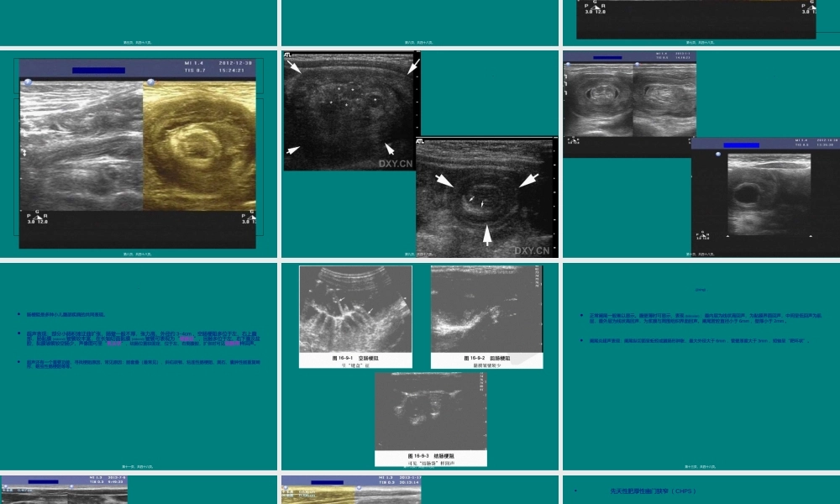The image size is (840, 504).
Task: Click the DXY.CN watermark on the lower arrowed scan
Action: click(532, 250)
